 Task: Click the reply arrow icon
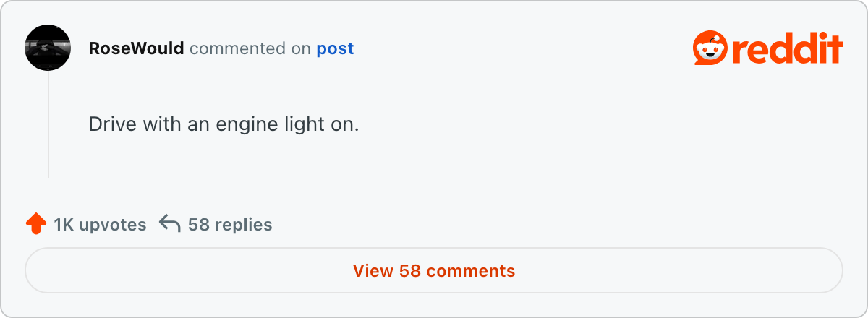[169, 224]
